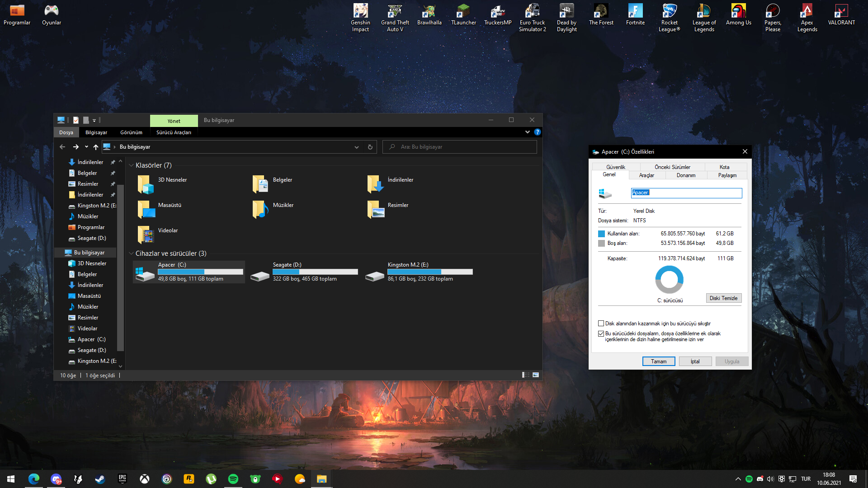Uncheck allow file content indexing checkbox
This screenshot has height=488, width=868.
[601, 334]
